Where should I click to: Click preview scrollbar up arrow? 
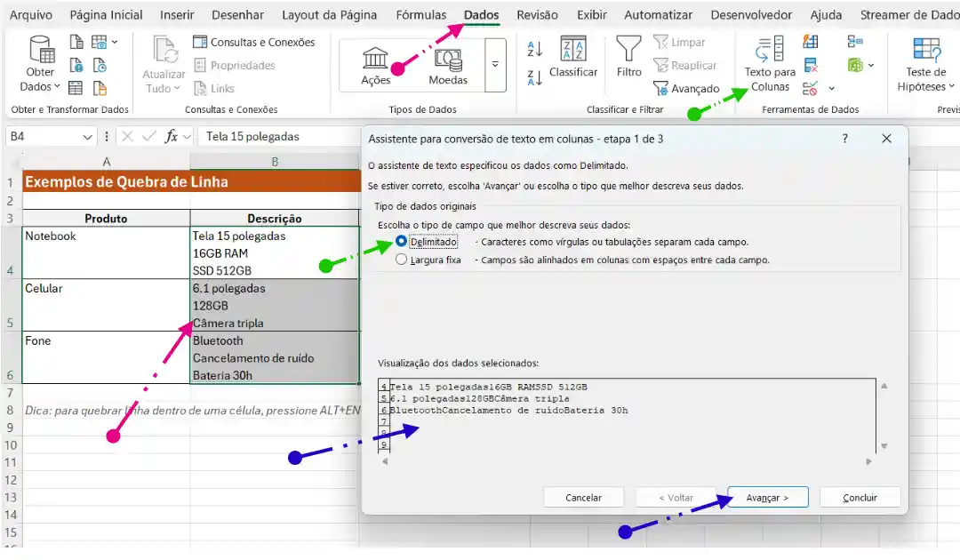(884, 386)
